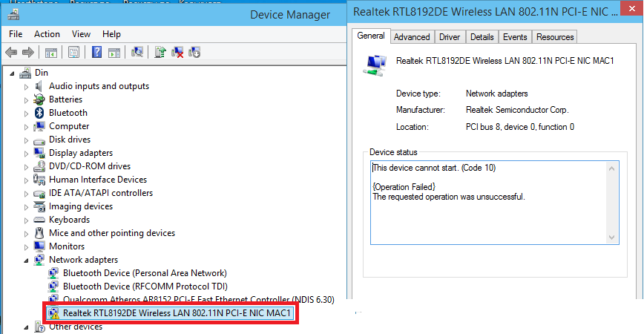Click the Din computer root icon

pos(25,73)
